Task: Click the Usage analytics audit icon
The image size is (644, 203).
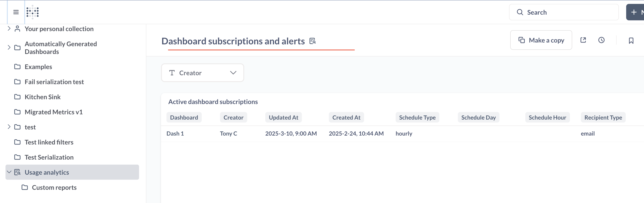Action: pyautogui.click(x=17, y=172)
